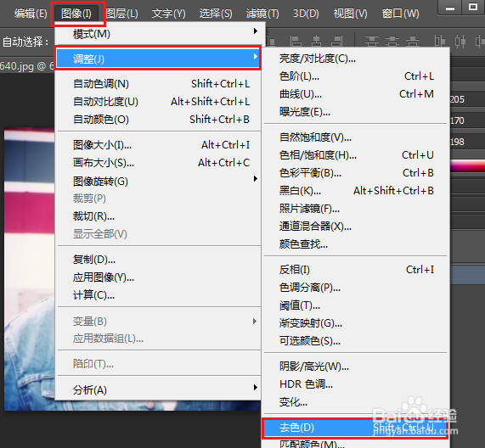Click the distribute horizontal centers icon
This screenshot has width=485, height=448.
click(460, 41)
